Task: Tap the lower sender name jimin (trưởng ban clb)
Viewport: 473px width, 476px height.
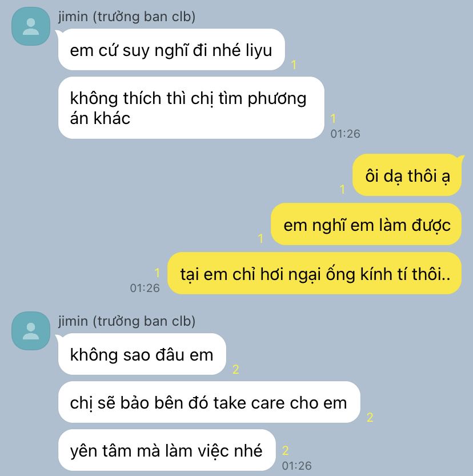Action: coord(127,321)
